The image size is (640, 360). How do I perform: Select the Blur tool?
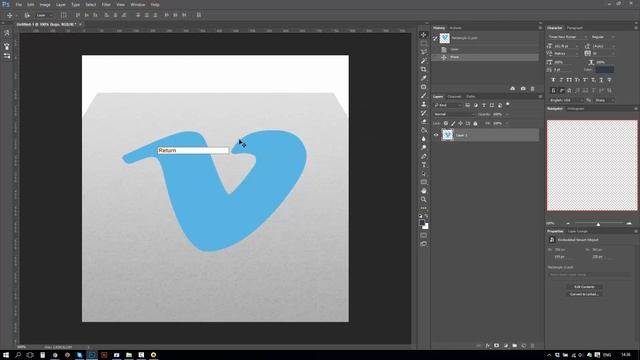click(x=424, y=139)
